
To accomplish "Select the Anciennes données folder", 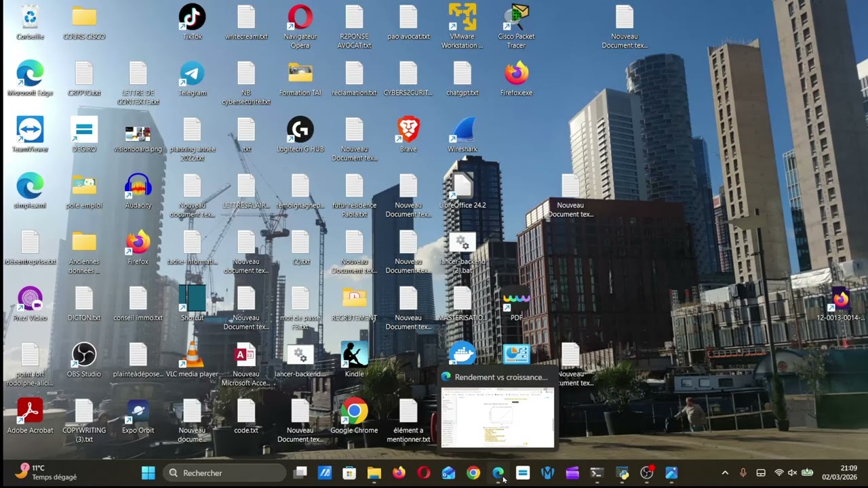I will click(84, 251).
